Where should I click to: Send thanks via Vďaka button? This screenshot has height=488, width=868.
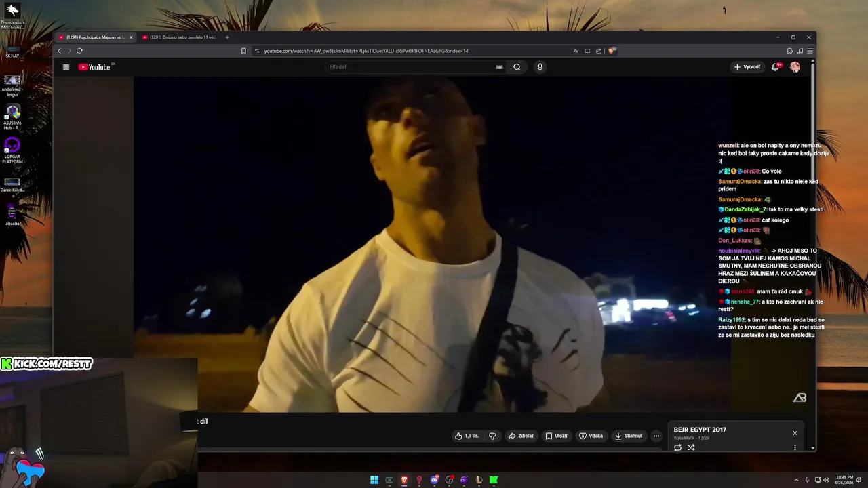pos(591,436)
